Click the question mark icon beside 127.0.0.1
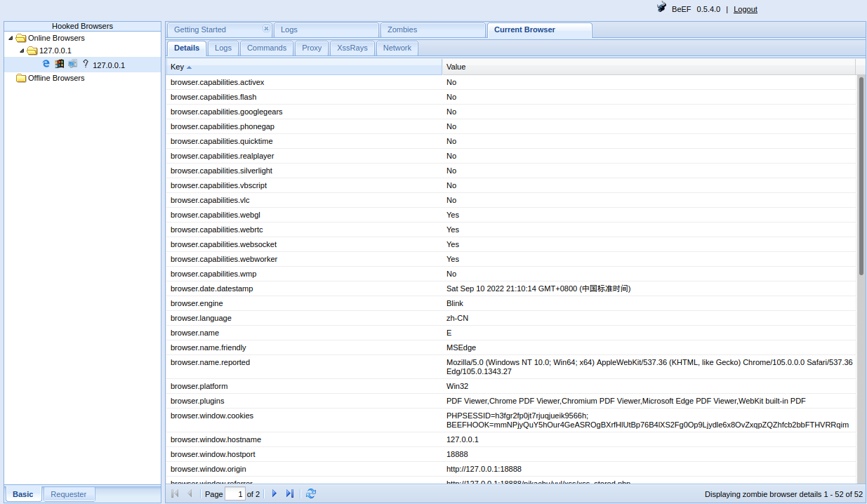This screenshot has height=504, width=867. click(x=86, y=64)
